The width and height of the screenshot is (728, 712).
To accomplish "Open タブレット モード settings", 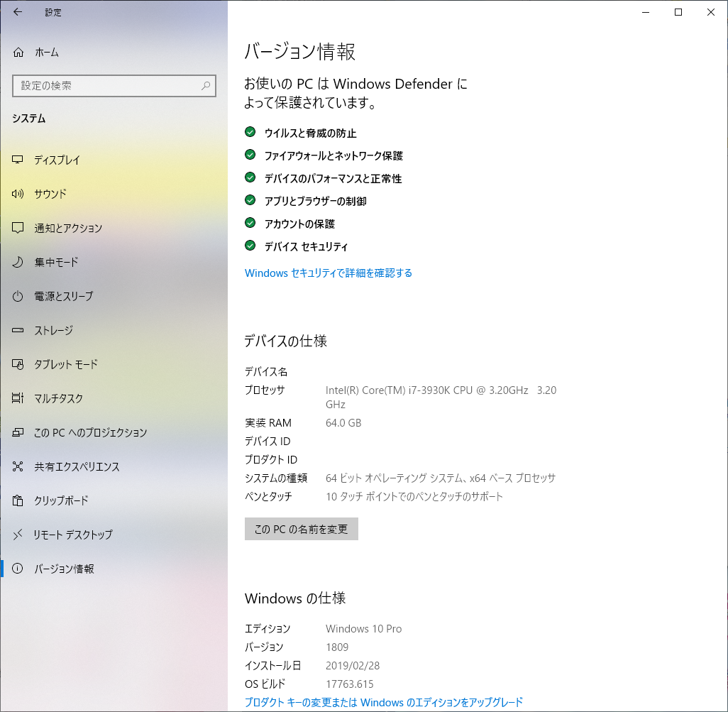I will tap(114, 364).
